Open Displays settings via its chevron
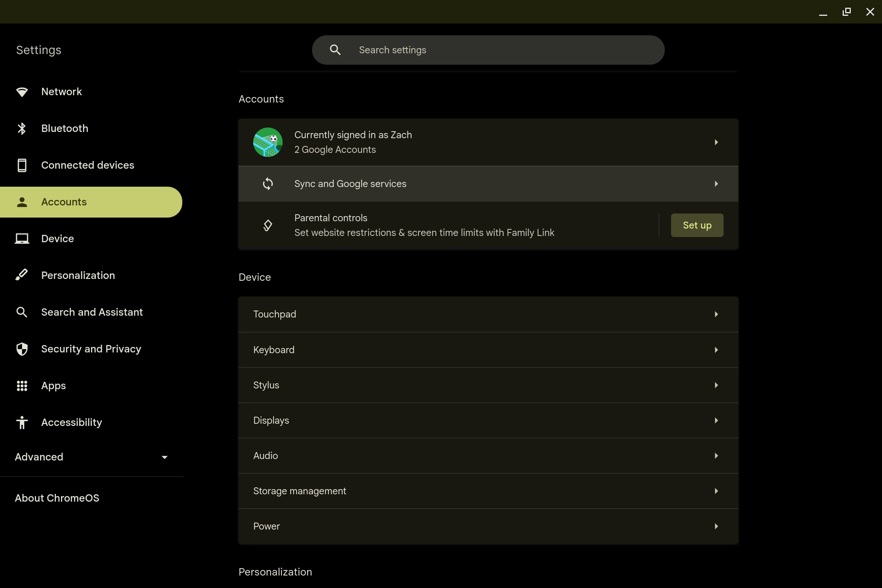This screenshot has height=588, width=882. [x=716, y=420]
